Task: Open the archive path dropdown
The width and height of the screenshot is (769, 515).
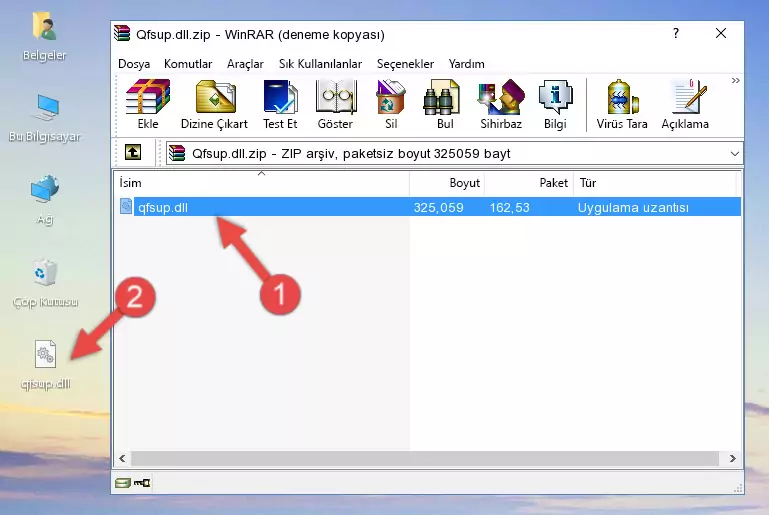Action: coord(734,154)
